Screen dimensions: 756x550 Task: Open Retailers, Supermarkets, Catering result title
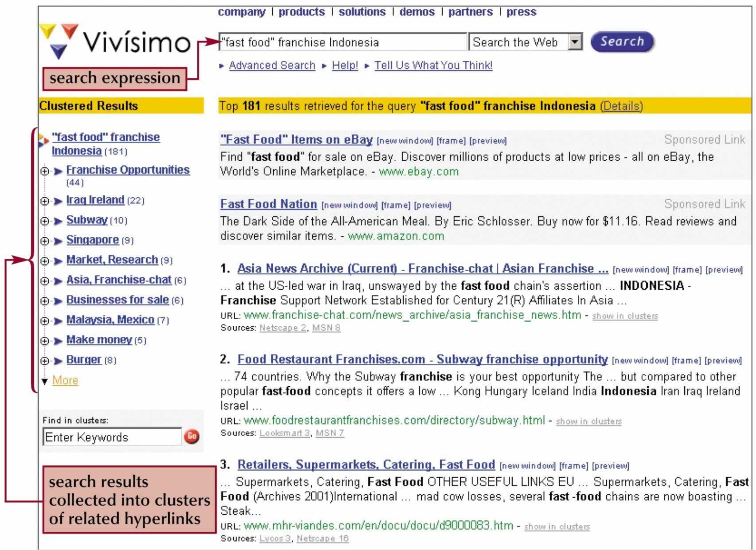[366, 464]
